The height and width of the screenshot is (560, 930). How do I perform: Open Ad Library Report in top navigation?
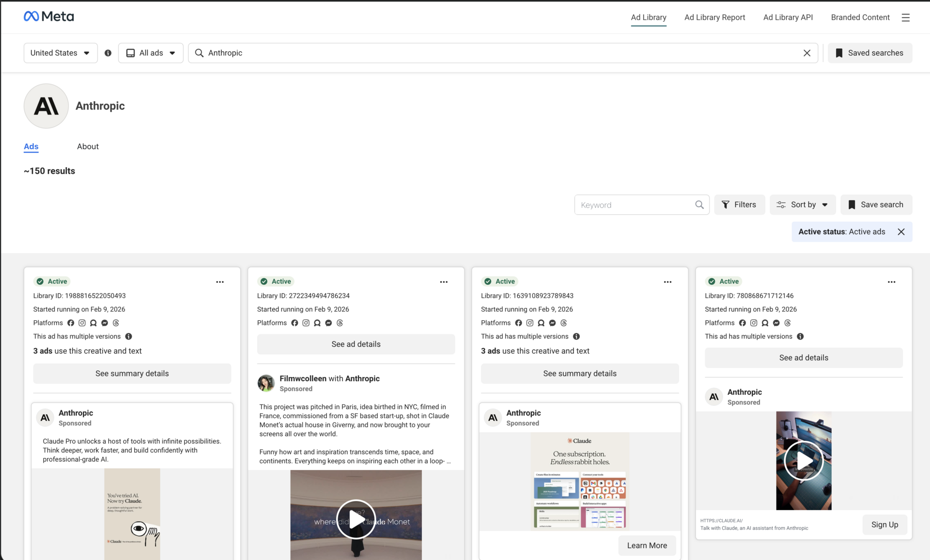click(714, 17)
